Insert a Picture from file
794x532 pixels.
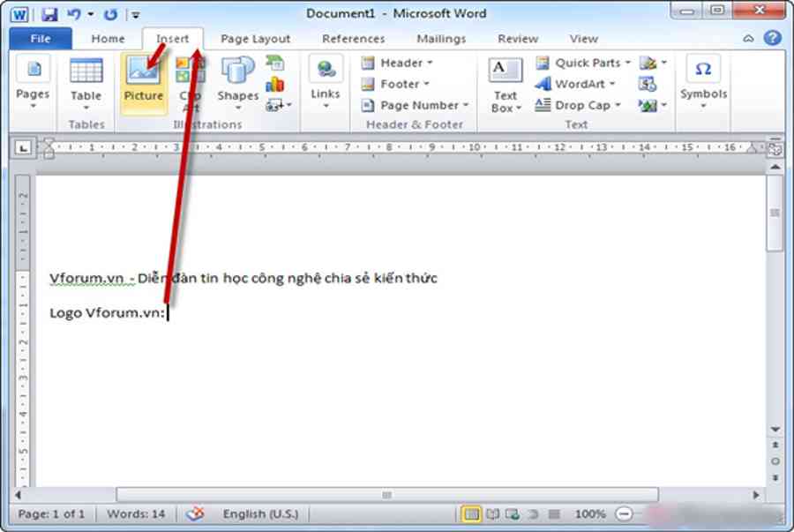[x=143, y=84]
